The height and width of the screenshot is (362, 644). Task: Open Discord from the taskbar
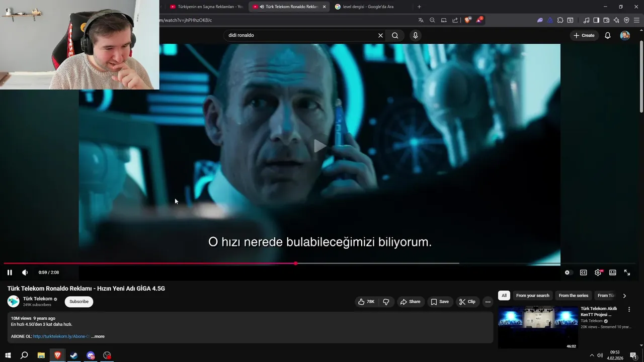tap(91, 355)
